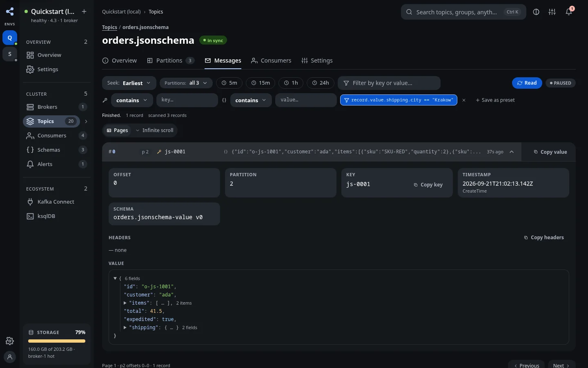Click the Read button
The height and width of the screenshot is (368, 588).
527,83
